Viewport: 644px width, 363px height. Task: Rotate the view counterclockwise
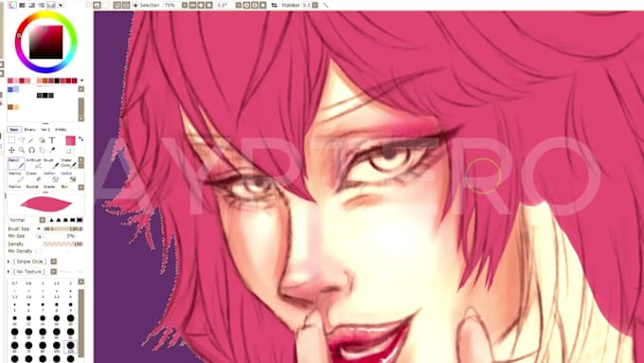coord(246,5)
